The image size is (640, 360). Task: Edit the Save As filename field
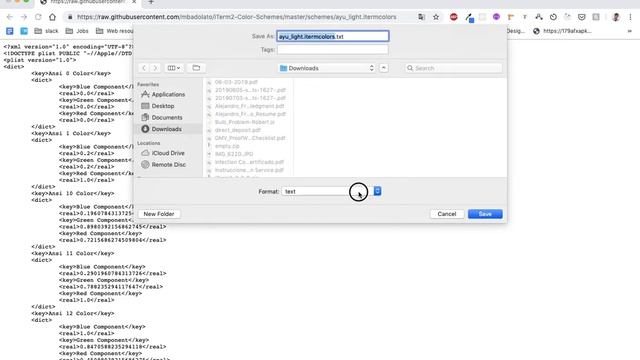pos(333,36)
